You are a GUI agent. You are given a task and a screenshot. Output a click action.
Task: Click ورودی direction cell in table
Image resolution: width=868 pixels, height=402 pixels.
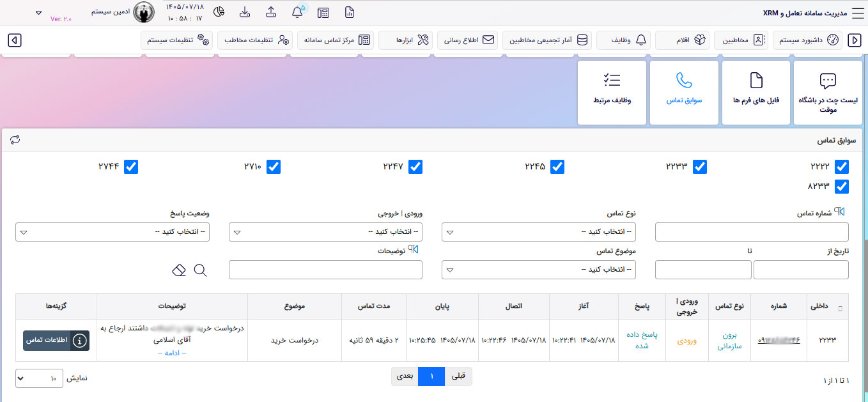coord(687,341)
